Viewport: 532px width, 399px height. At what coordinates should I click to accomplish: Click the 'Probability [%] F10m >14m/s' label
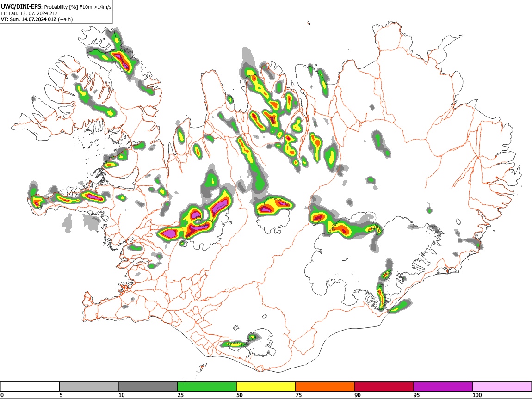[x=78, y=7]
